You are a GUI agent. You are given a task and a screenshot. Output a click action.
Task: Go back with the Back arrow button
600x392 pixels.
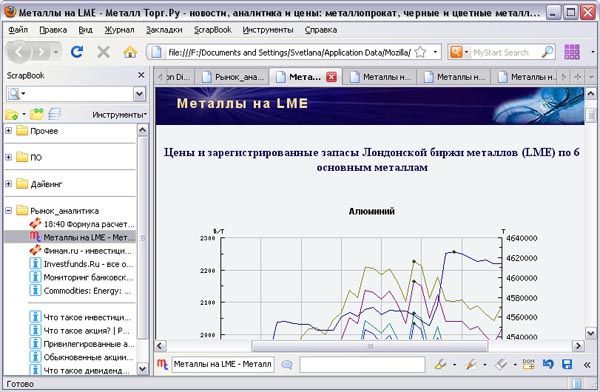coord(18,52)
